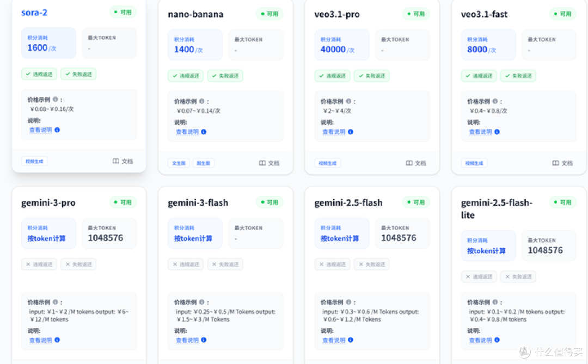The image size is (588, 364).
Task: Click blue info icon after 查看说明 on nano-banana
Action: click(204, 132)
